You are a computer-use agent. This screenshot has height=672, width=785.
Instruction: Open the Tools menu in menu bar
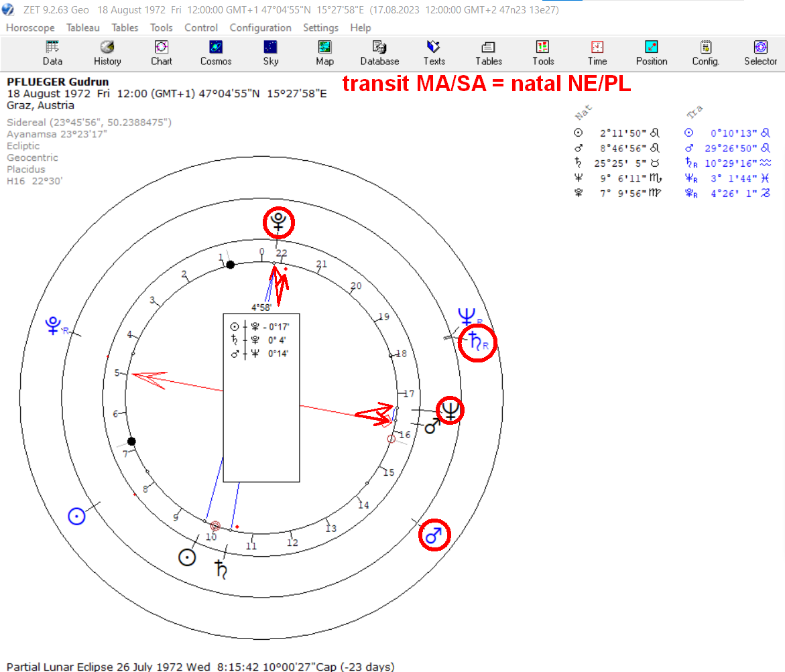pos(161,27)
